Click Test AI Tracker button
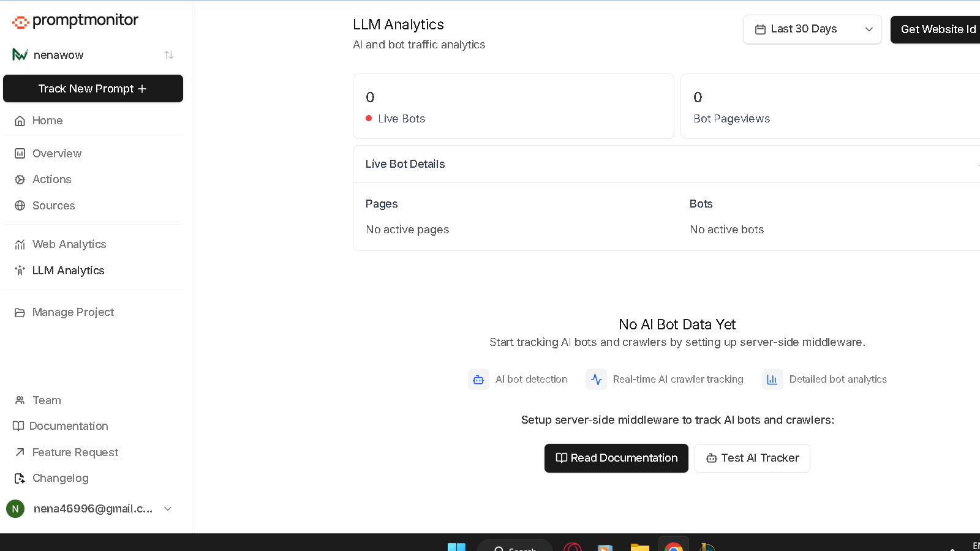 [752, 458]
